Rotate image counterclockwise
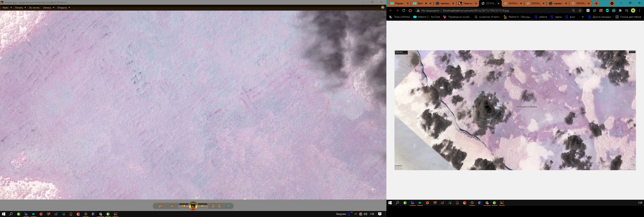 pyautogui.click(x=213, y=206)
